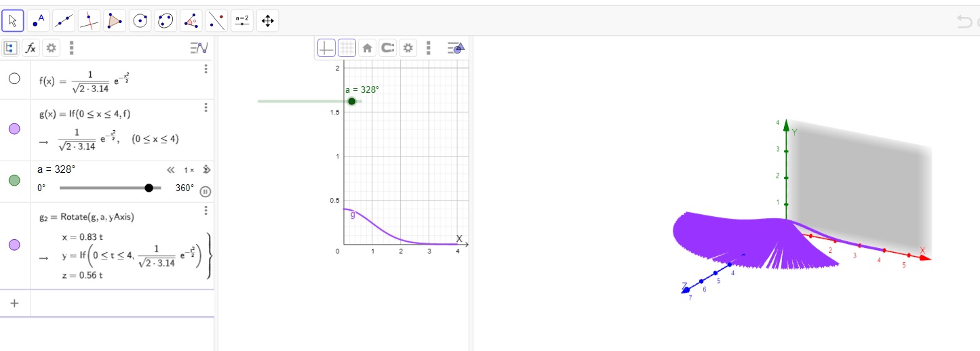The height and width of the screenshot is (351, 980).
Task: Choose the Line through two points tool
Action: [x=64, y=21]
